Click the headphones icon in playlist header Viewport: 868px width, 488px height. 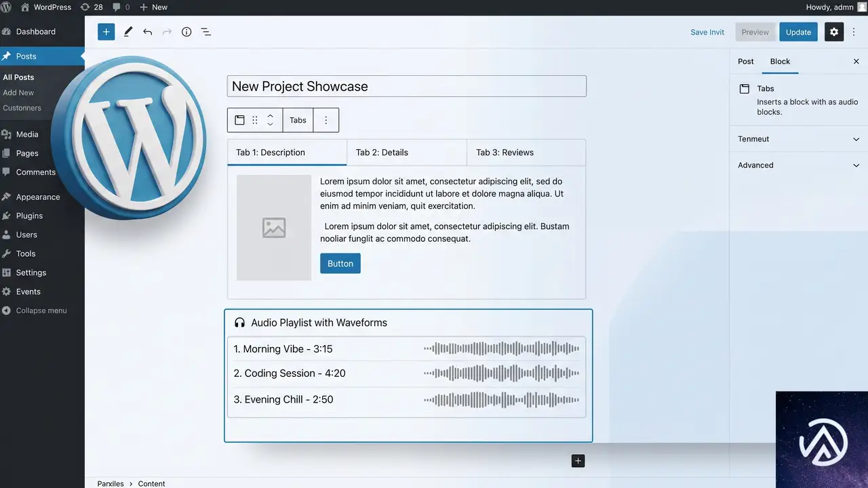[239, 323]
